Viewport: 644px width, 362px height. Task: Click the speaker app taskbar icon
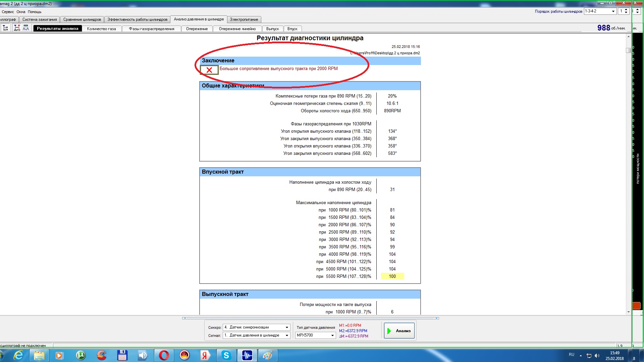click(x=143, y=355)
